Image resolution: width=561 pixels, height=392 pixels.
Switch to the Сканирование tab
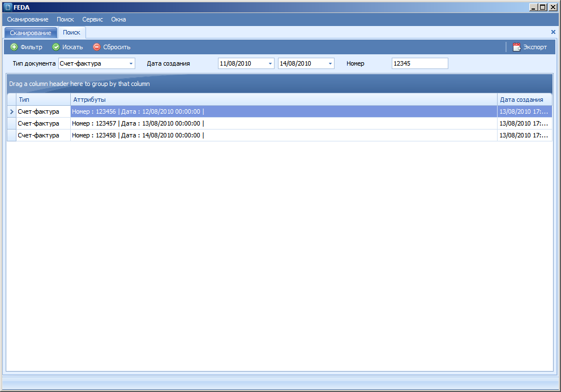coord(31,33)
